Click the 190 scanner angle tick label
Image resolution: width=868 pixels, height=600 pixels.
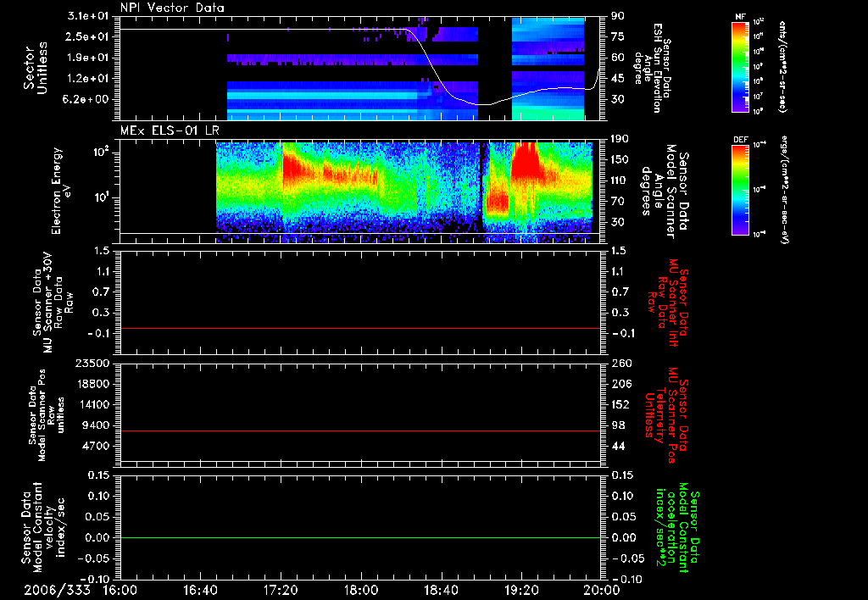coord(620,139)
